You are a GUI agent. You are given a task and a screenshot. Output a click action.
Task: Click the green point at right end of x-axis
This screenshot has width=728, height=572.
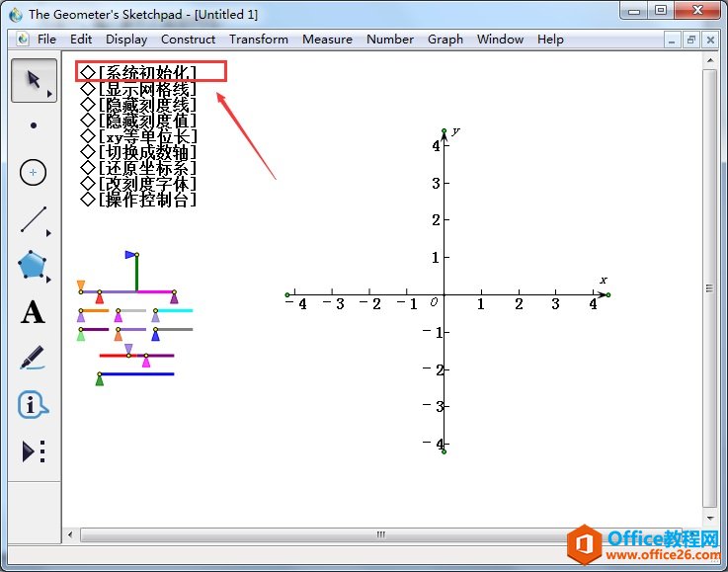[608, 294]
